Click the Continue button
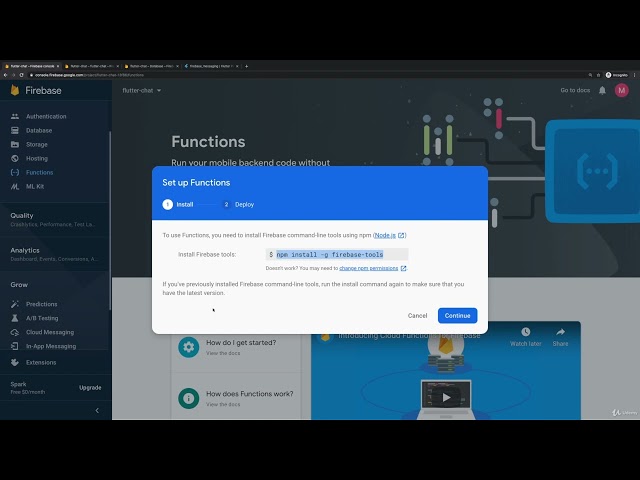Viewport: 640px width, 480px height. click(457, 316)
